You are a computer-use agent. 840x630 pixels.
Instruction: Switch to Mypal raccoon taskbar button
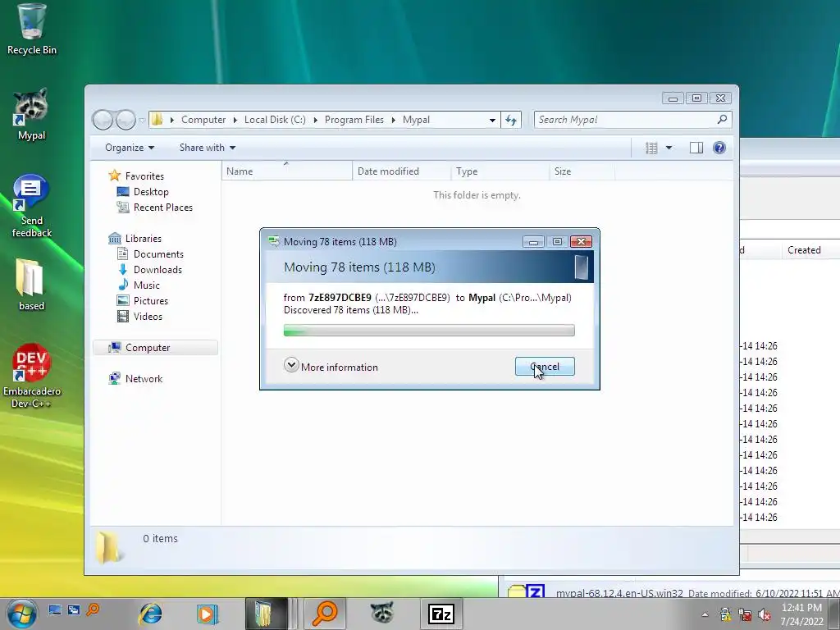click(x=383, y=614)
